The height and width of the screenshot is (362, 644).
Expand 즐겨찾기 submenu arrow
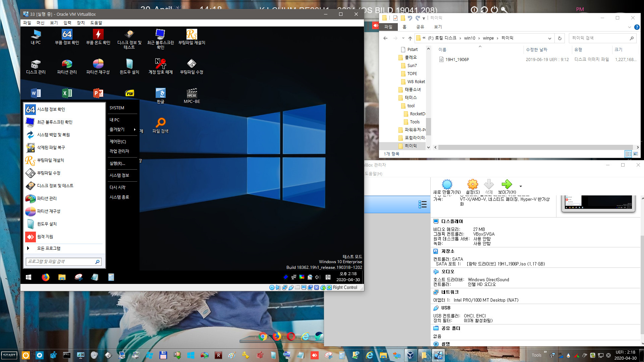(135, 129)
